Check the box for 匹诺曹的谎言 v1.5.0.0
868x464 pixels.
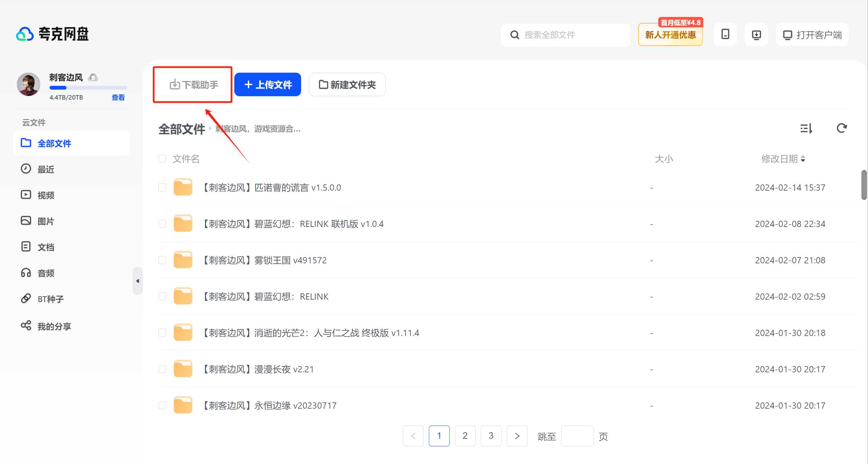(162, 188)
